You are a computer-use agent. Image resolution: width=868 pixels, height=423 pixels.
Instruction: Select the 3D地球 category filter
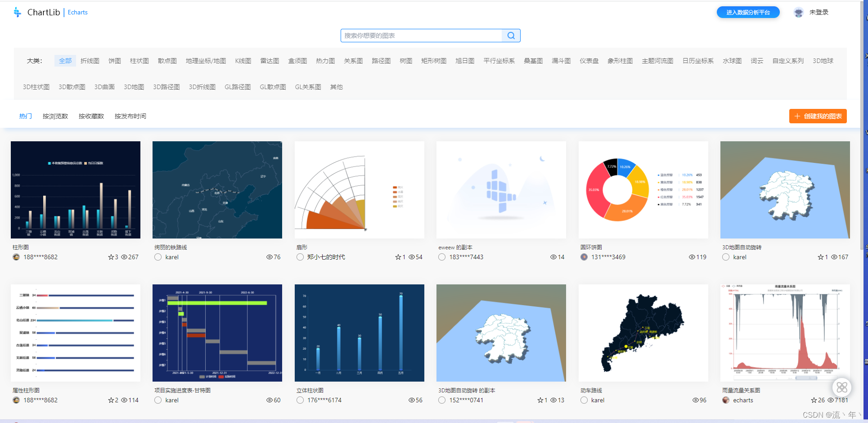823,60
